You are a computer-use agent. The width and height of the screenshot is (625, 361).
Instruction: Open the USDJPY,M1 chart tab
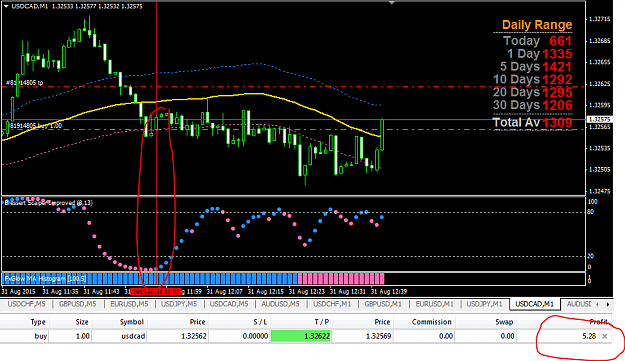pyautogui.click(x=484, y=304)
